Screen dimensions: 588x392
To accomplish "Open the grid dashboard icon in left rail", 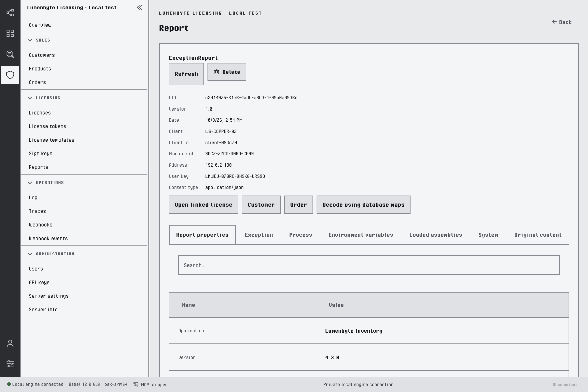I will pyautogui.click(x=10, y=33).
